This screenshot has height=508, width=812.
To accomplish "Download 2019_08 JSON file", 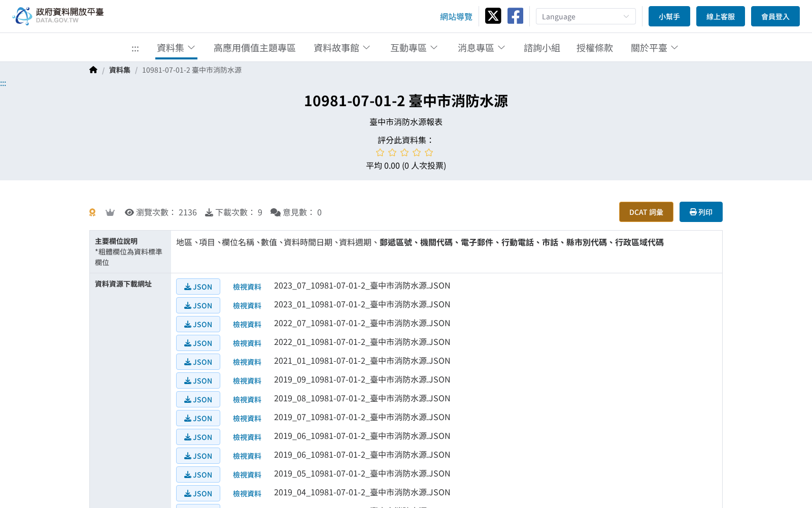I will point(198,399).
